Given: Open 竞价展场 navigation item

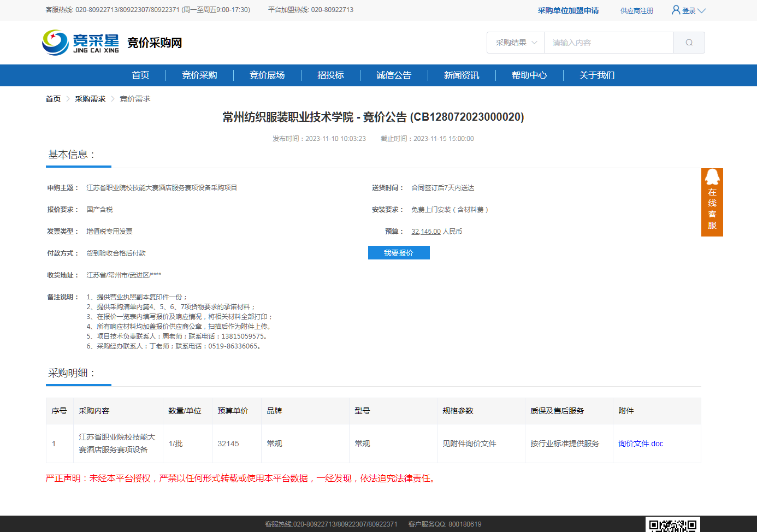Looking at the screenshot, I should (x=267, y=75).
